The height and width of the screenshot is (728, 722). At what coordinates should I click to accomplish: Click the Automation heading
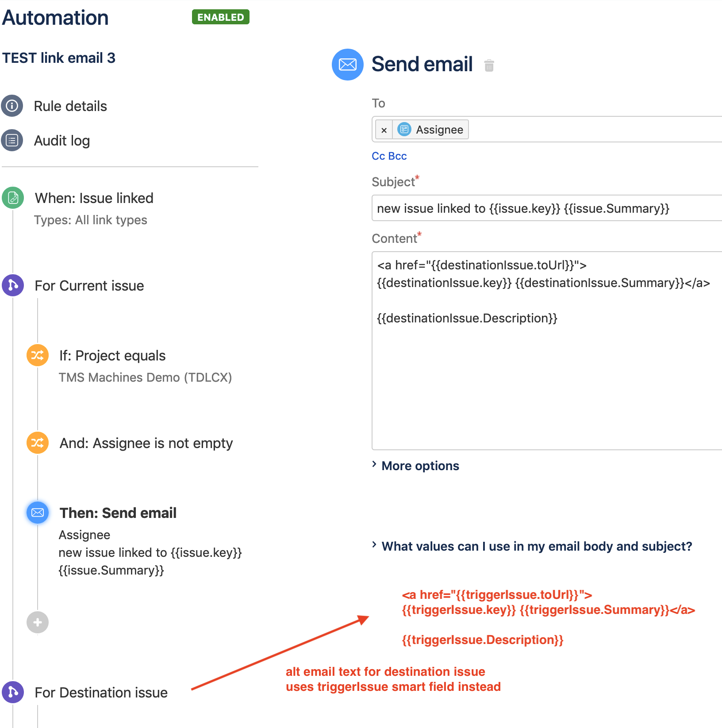(x=56, y=18)
